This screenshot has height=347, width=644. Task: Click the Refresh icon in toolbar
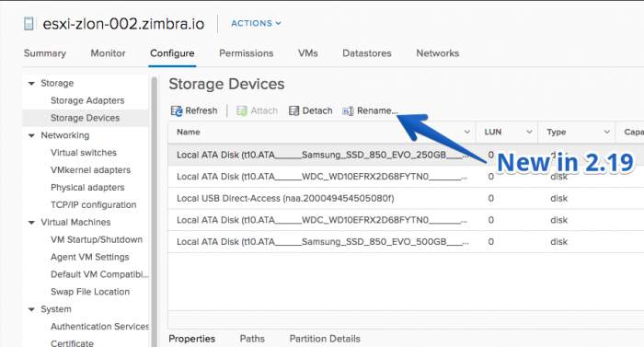(177, 111)
